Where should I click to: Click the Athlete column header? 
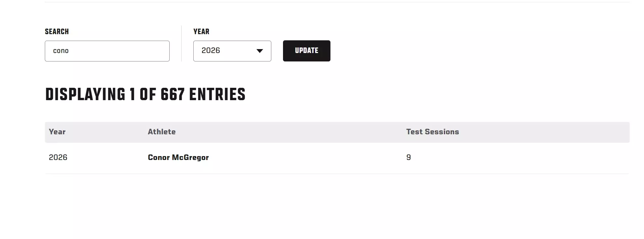click(x=161, y=132)
